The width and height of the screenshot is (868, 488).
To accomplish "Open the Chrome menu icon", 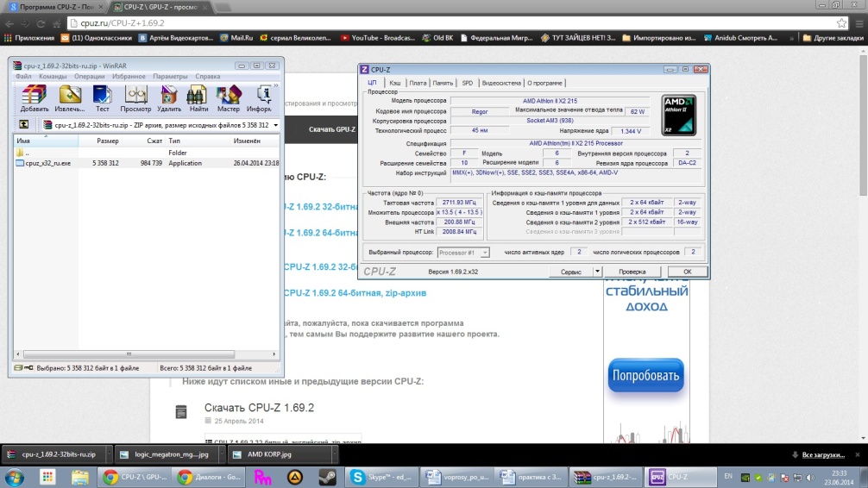I will 859,23.
